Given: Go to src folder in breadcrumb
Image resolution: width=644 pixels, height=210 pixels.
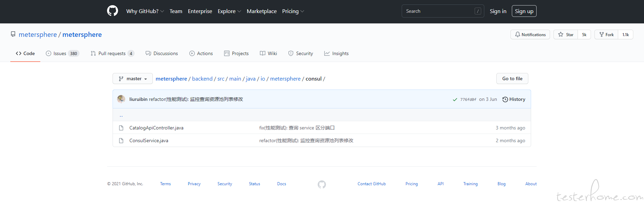Looking at the screenshot, I should [221, 78].
